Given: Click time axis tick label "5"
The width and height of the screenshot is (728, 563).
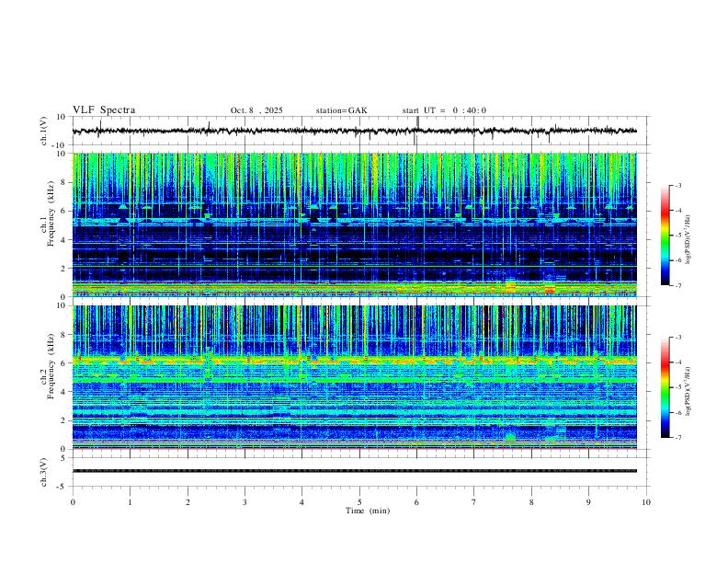Looking at the screenshot, I should [x=359, y=502].
